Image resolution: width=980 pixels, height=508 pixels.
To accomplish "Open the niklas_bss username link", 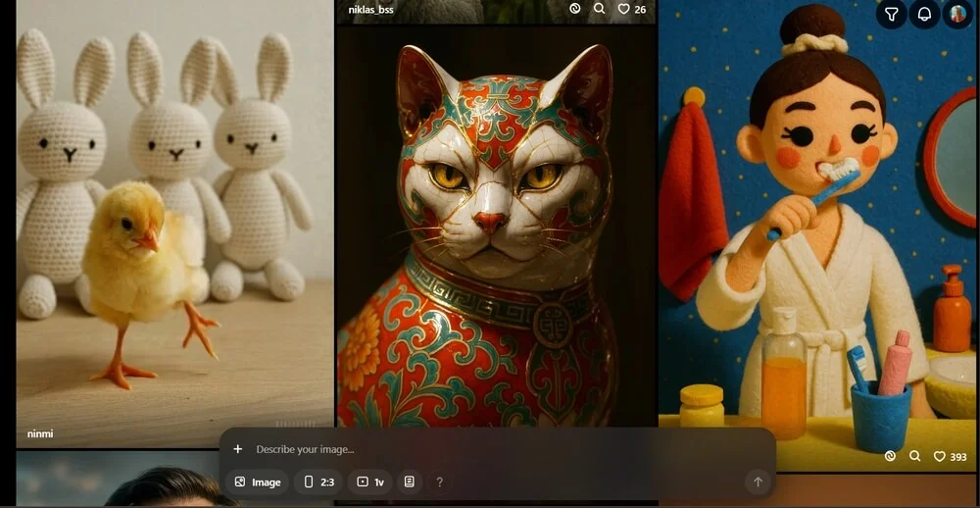I will click(369, 10).
